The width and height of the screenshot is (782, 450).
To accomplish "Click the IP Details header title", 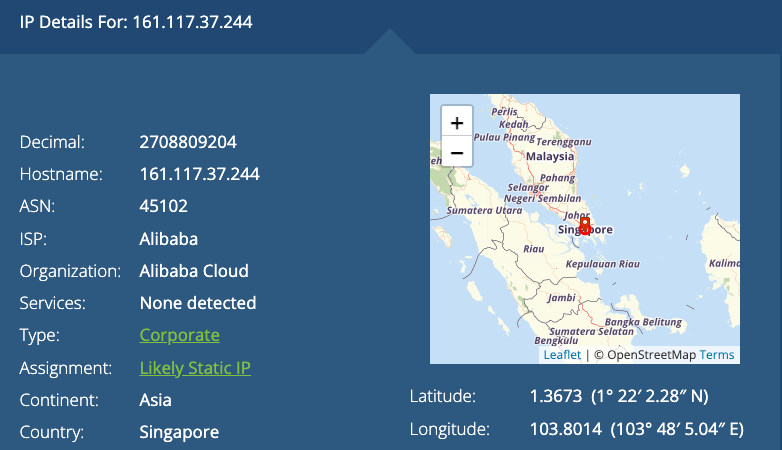I will click(136, 21).
